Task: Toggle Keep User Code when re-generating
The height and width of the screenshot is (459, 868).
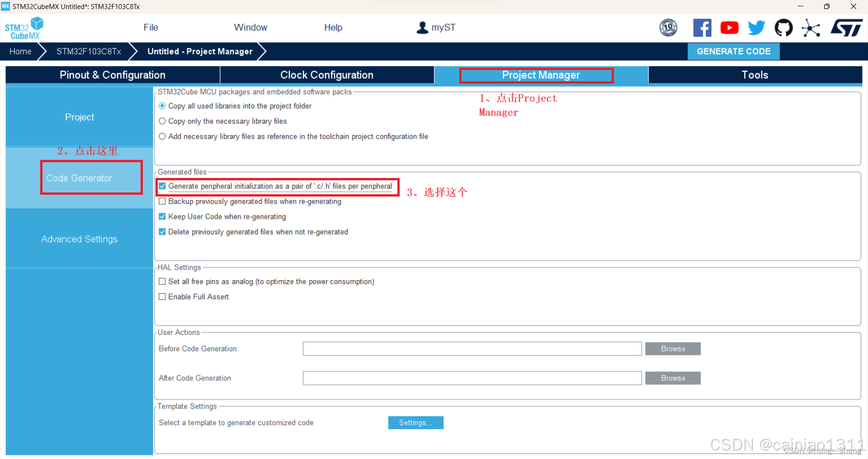Action: (x=162, y=216)
